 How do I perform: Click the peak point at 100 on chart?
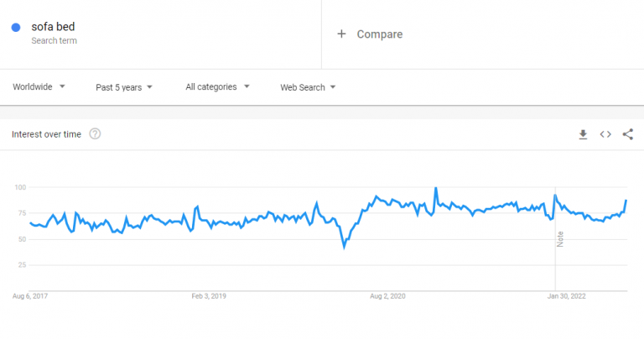436,188
